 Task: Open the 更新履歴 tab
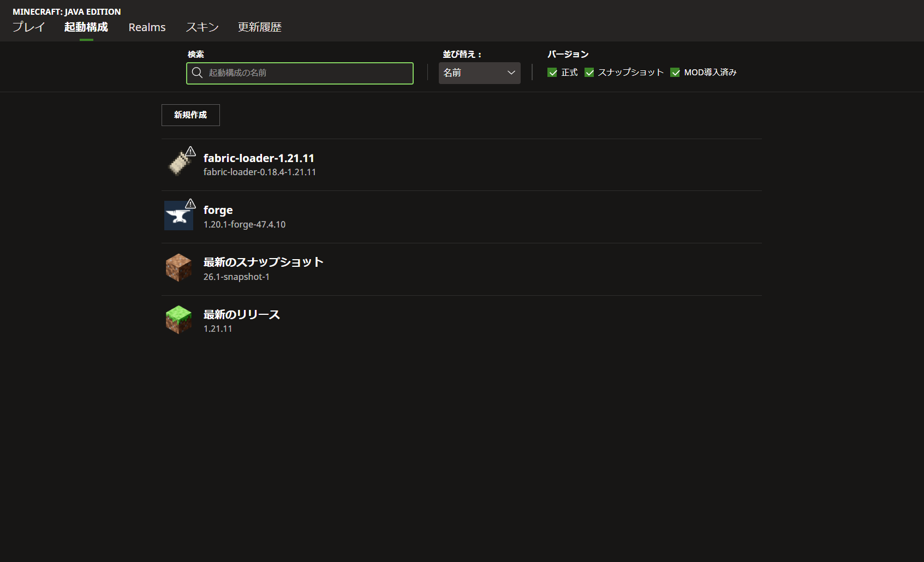point(260,27)
